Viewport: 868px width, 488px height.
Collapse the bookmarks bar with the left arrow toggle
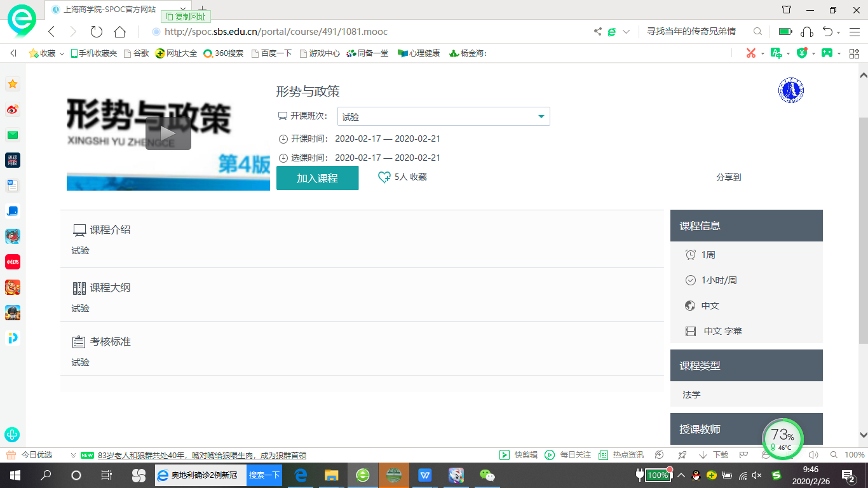[x=13, y=53]
